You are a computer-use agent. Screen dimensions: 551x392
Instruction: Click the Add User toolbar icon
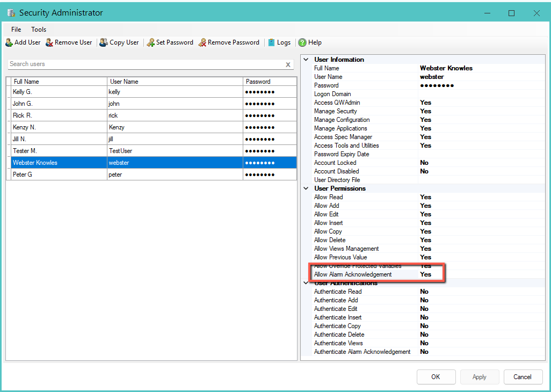[9, 42]
